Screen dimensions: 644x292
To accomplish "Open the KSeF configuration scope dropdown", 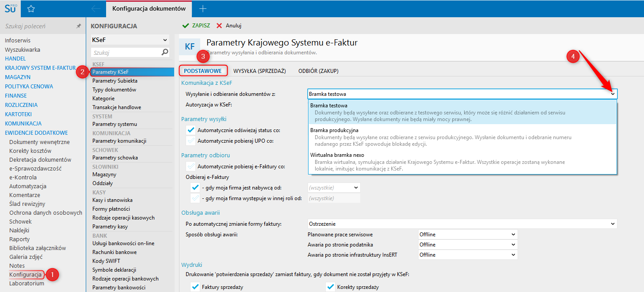I will [130, 40].
